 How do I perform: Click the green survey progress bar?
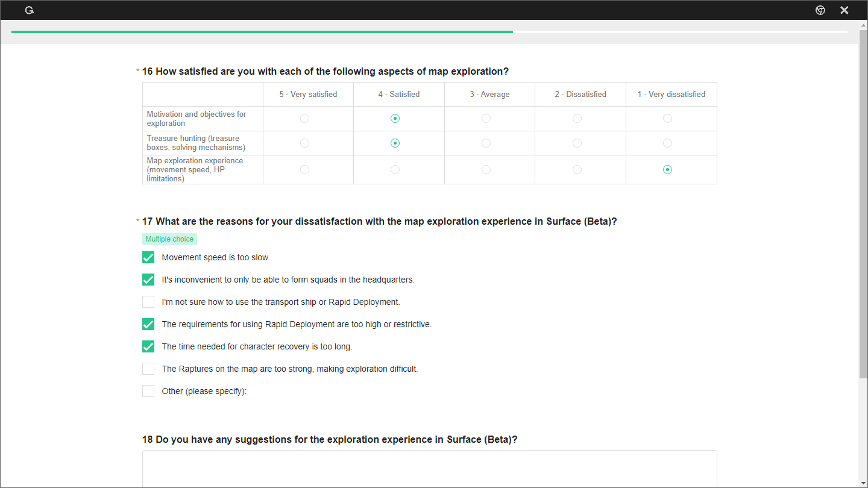click(262, 32)
